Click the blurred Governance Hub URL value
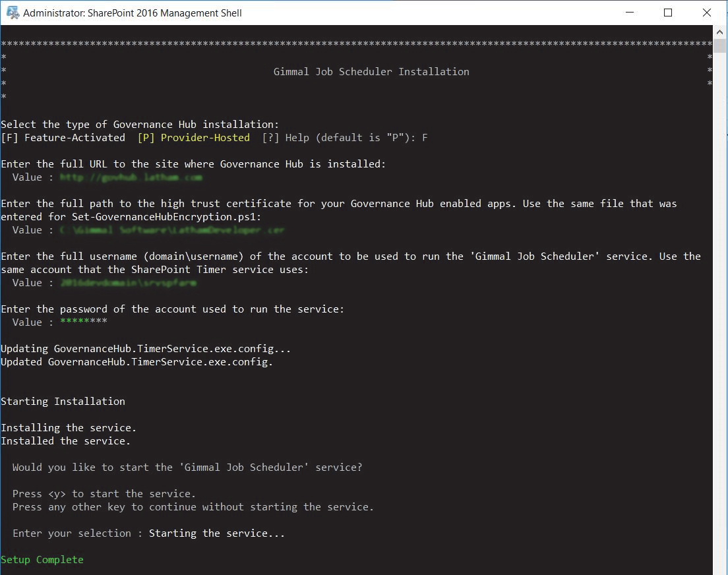This screenshot has height=575, width=728. [131, 177]
